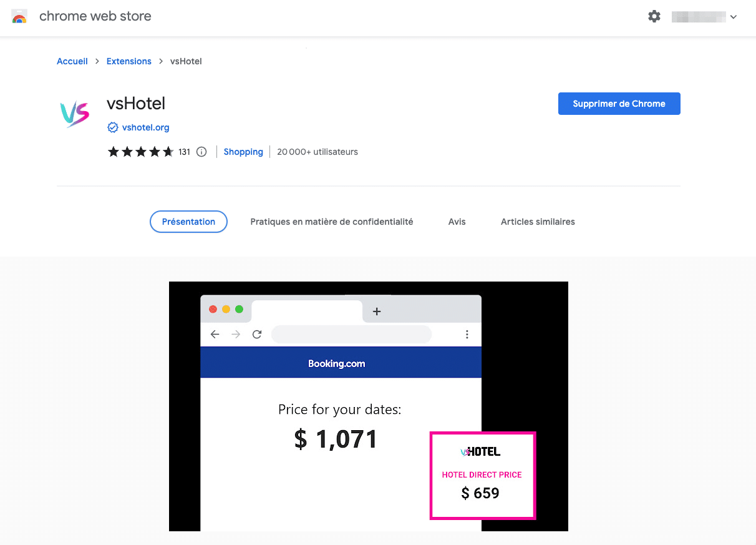This screenshot has width=756, height=545.
Task: Go to Accueil breadcrumb link
Action: click(x=72, y=61)
